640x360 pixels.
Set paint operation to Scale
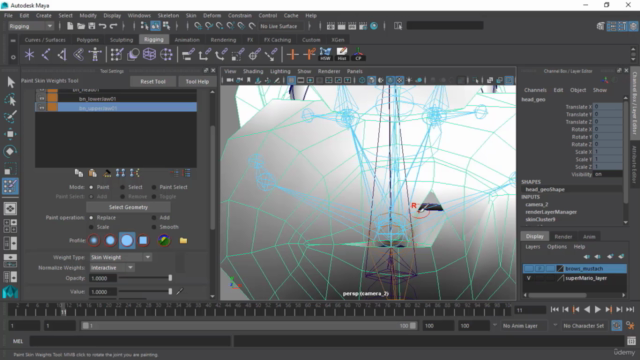pos(91,227)
